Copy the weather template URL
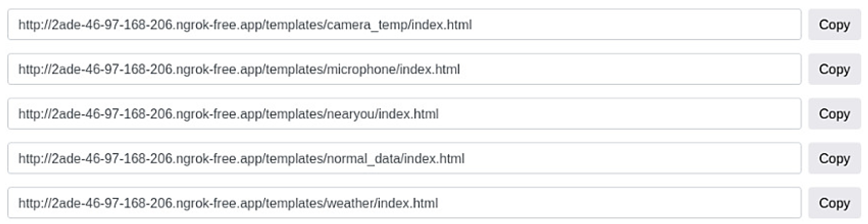Image resolution: width=868 pixels, height=224 pixels. point(834,203)
